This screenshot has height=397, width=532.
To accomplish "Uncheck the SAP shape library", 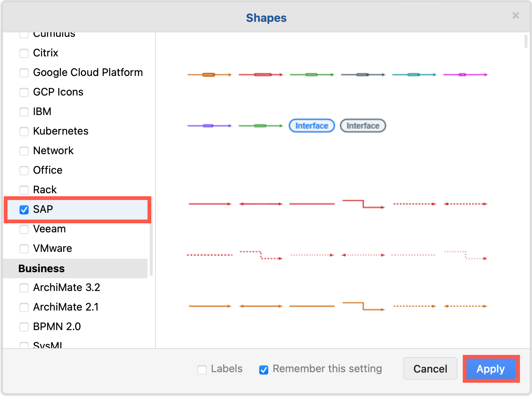I will (x=24, y=210).
